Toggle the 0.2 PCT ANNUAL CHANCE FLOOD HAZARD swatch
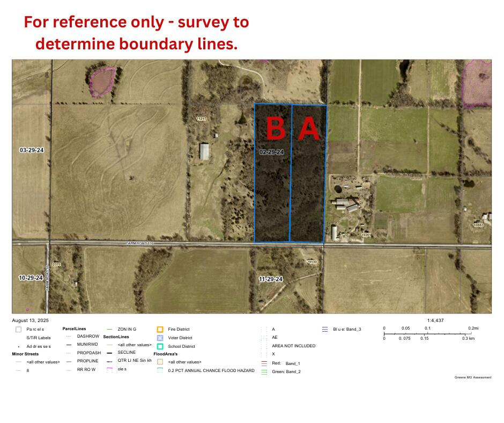Viewport: 504px width, 423px height. point(160,370)
